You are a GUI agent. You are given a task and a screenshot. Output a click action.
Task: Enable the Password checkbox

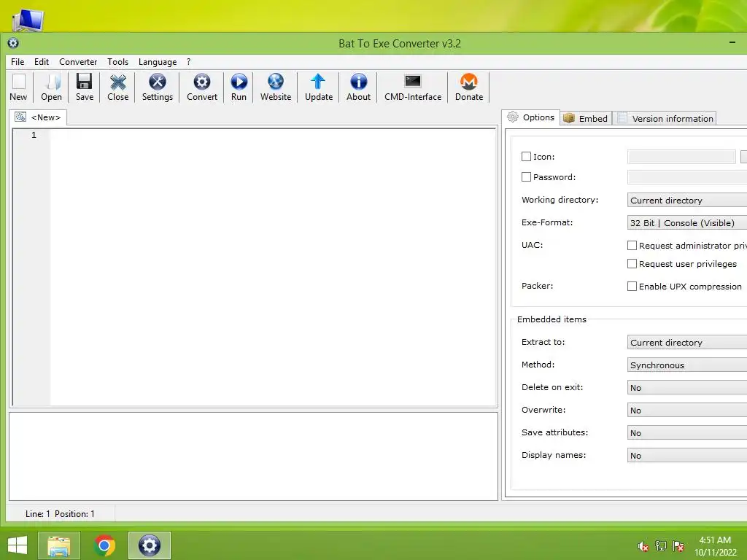(x=526, y=177)
